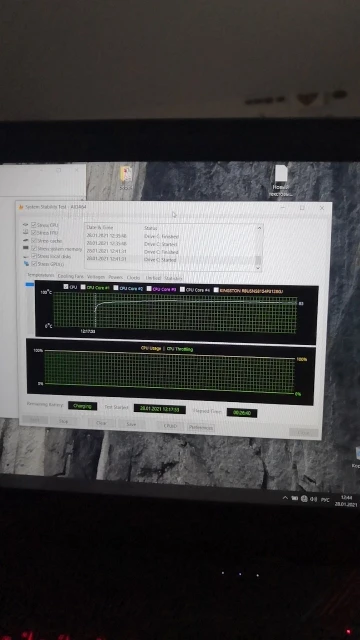Open the Voltages tab
The width and height of the screenshot is (360, 640).
click(96, 277)
